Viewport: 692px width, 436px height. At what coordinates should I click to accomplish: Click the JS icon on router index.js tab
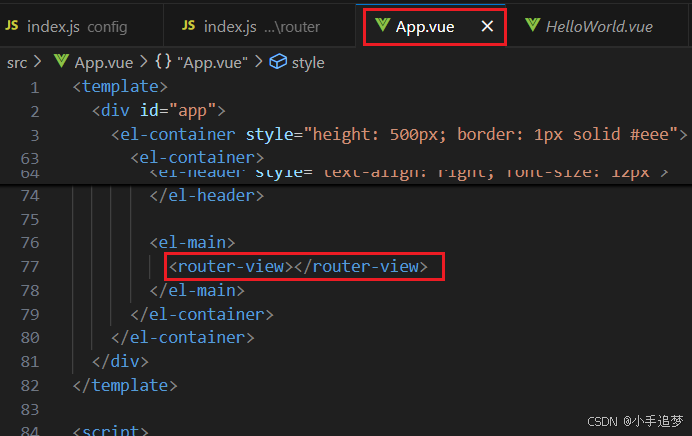coord(188,26)
